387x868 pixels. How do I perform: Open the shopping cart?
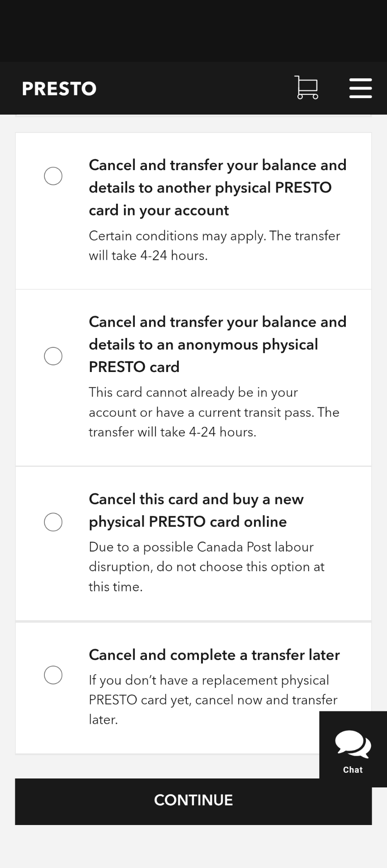(x=306, y=87)
